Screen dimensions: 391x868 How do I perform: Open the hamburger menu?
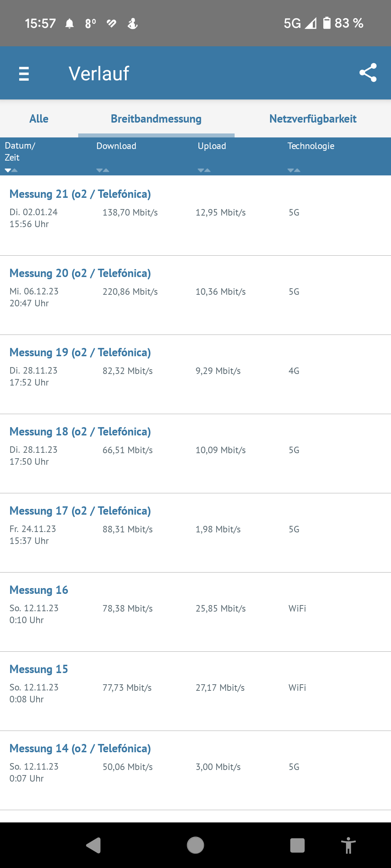point(24,73)
